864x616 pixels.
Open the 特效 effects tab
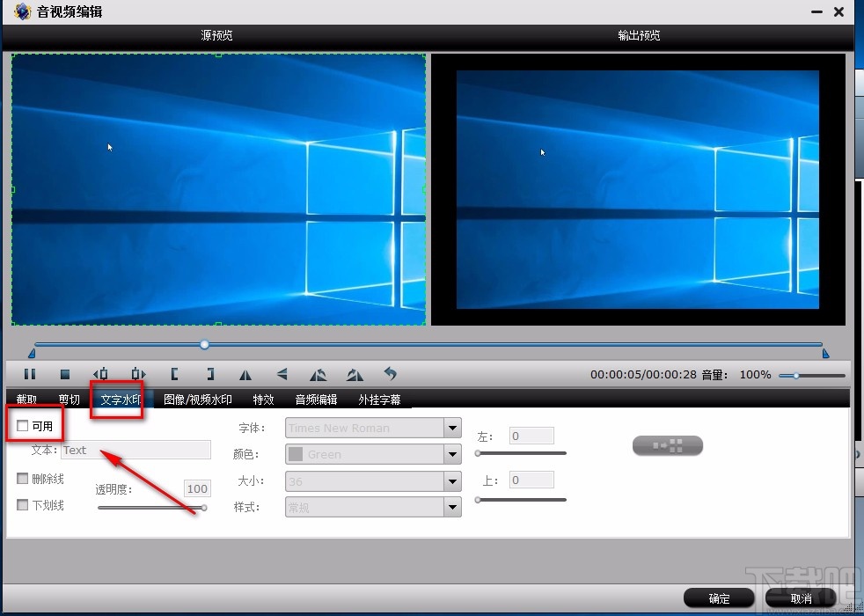point(263,400)
